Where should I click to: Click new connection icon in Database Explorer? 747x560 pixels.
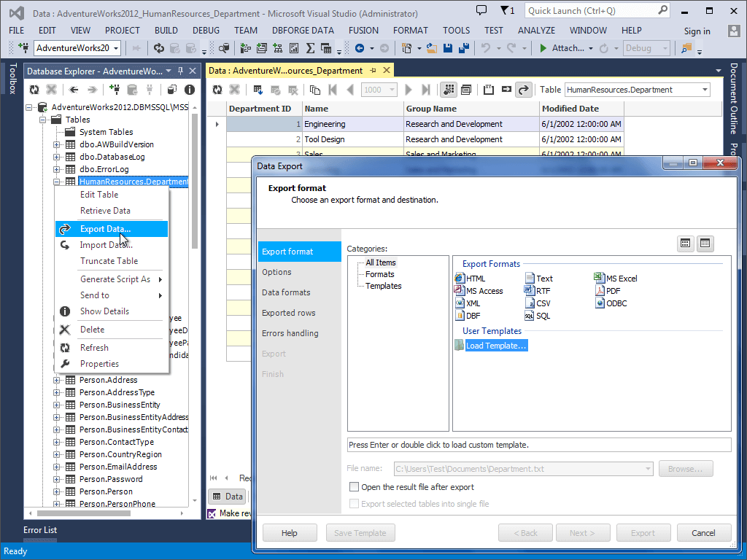[x=115, y=90]
